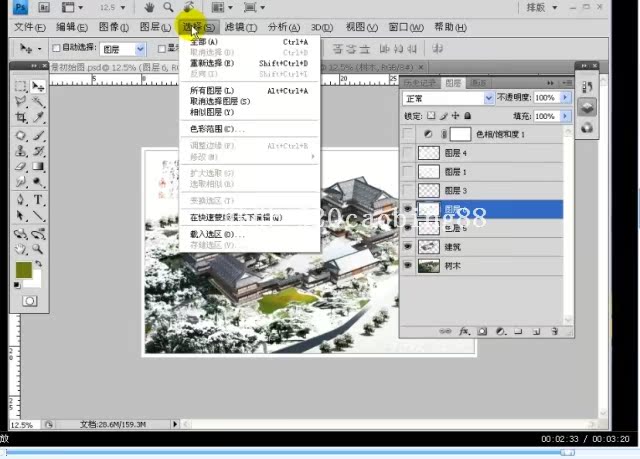Select the Gradient tool
The image size is (640, 459).
pyautogui.click(x=38, y=166)
